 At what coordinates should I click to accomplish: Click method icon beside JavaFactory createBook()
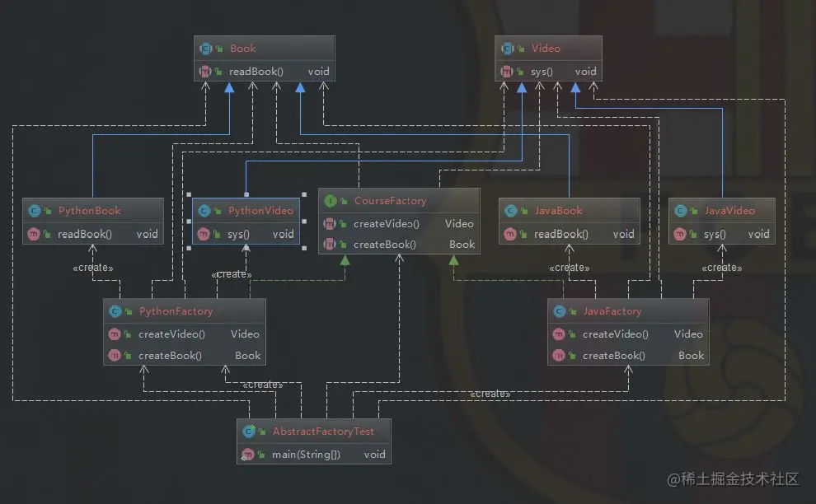(559, 355)
